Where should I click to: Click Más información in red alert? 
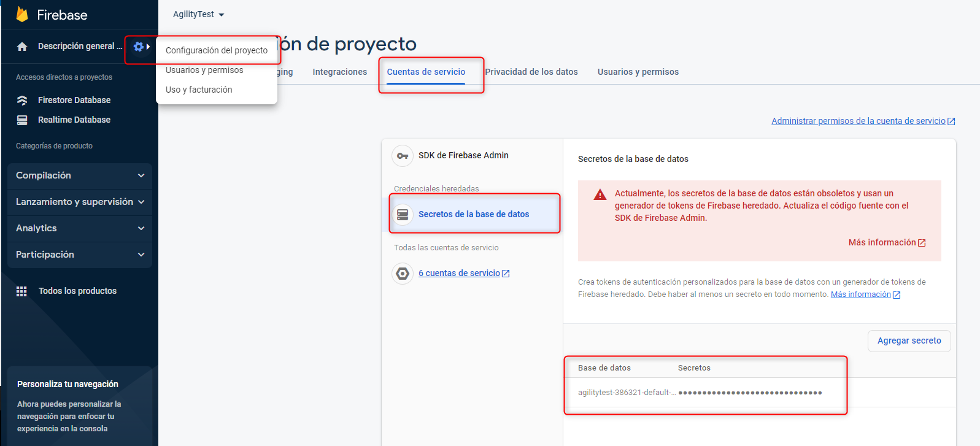(882, 242)
